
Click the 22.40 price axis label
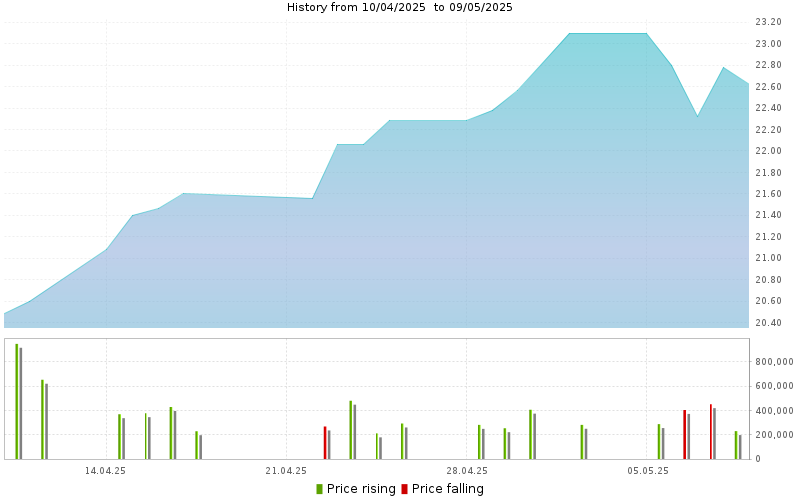(x=768, y=108)
